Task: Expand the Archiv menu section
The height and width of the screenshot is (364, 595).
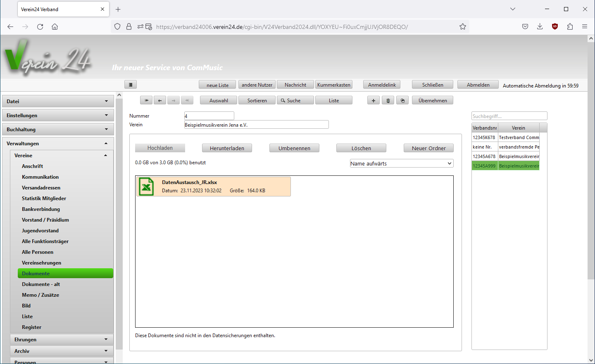Action: [x=62, y=351]
